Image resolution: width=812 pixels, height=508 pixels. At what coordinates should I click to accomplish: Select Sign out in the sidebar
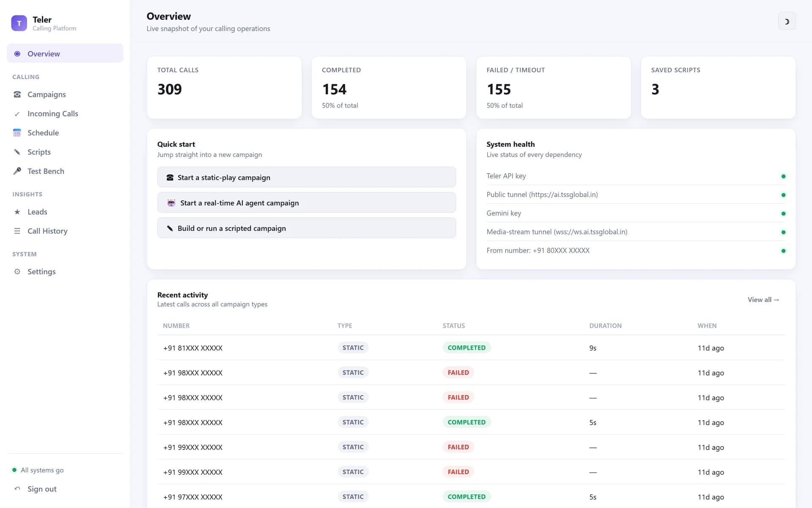pyautogui.click(x=65, y=489)
